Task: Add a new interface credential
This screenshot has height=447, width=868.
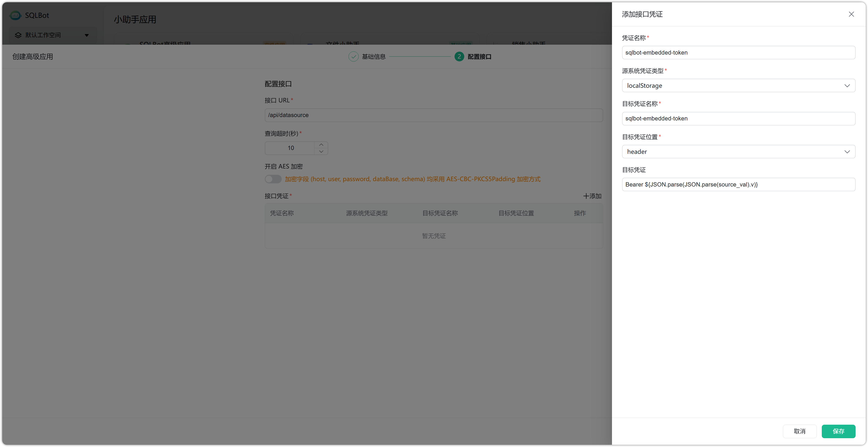Action: click(x=592, y=196)
